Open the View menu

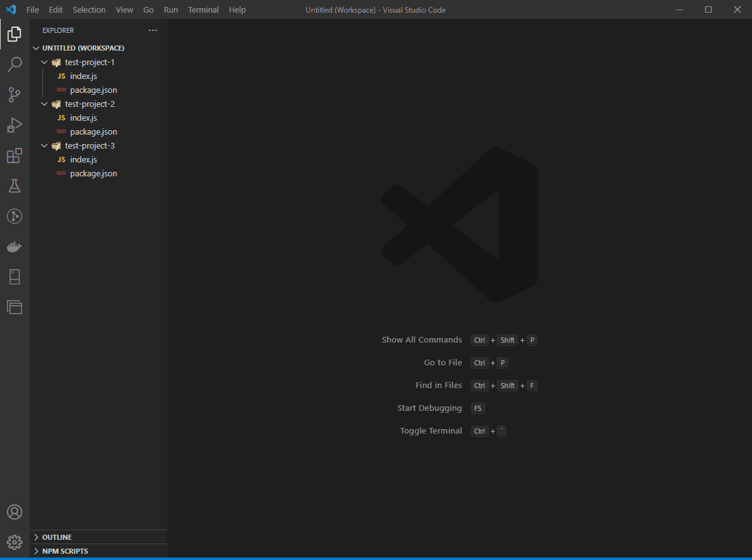click(x=124, y=9)
